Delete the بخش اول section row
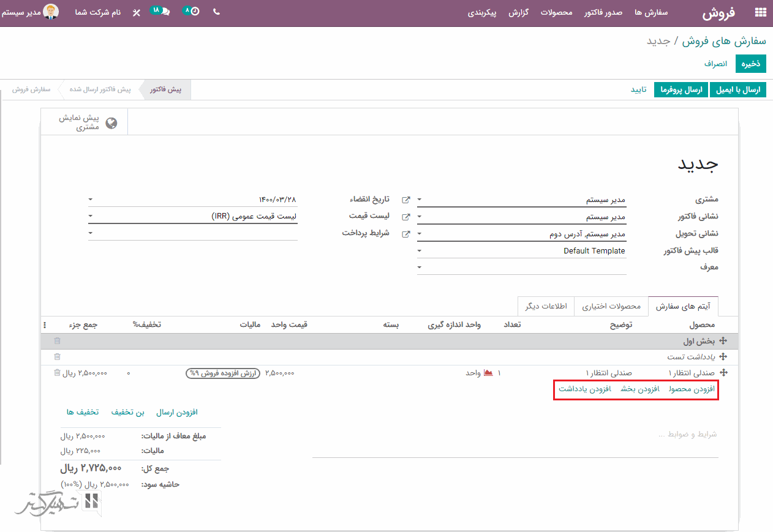Viewport: 773px width, 532px height. point(58,341)
